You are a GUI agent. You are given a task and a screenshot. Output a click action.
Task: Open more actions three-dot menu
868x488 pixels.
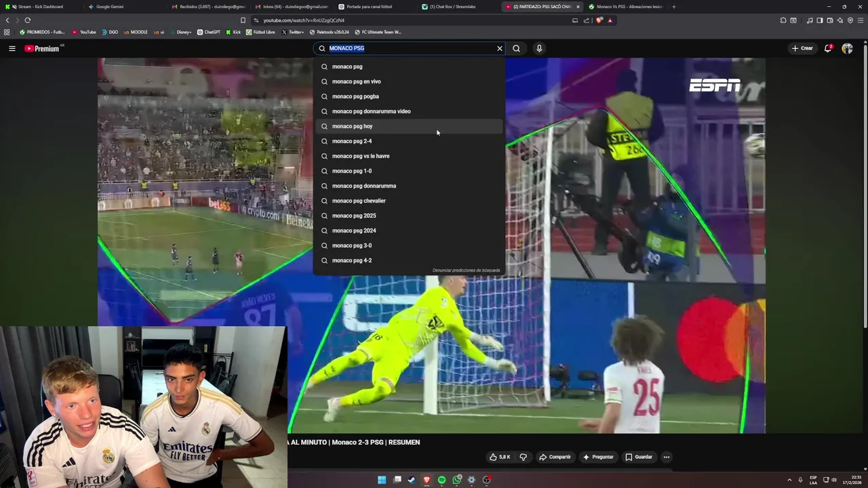(x=667, y=457)
